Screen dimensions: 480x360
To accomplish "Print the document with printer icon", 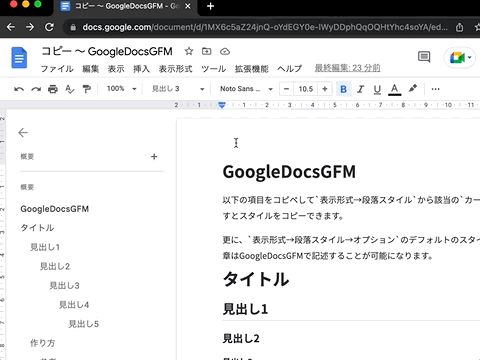I will (53, 89).
